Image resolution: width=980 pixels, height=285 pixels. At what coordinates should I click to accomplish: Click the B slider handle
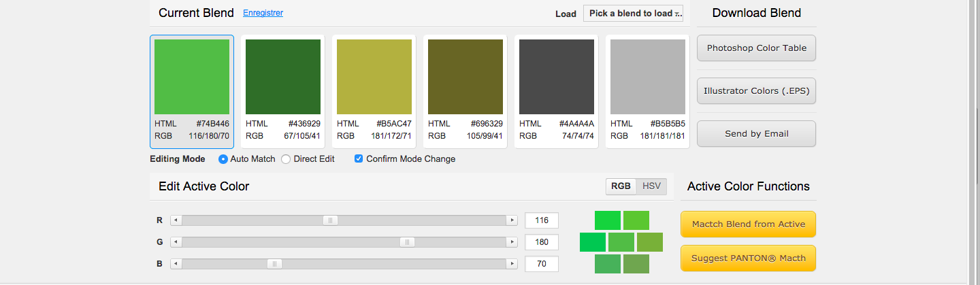(x=274, y=264)
